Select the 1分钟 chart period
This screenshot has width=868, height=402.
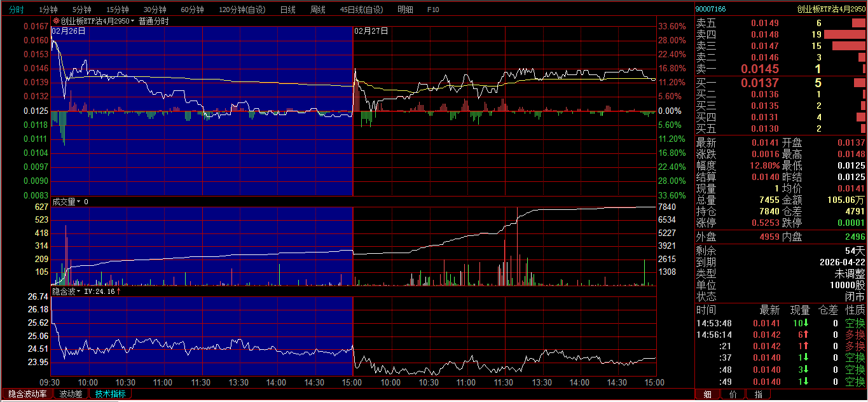point(48,10)
